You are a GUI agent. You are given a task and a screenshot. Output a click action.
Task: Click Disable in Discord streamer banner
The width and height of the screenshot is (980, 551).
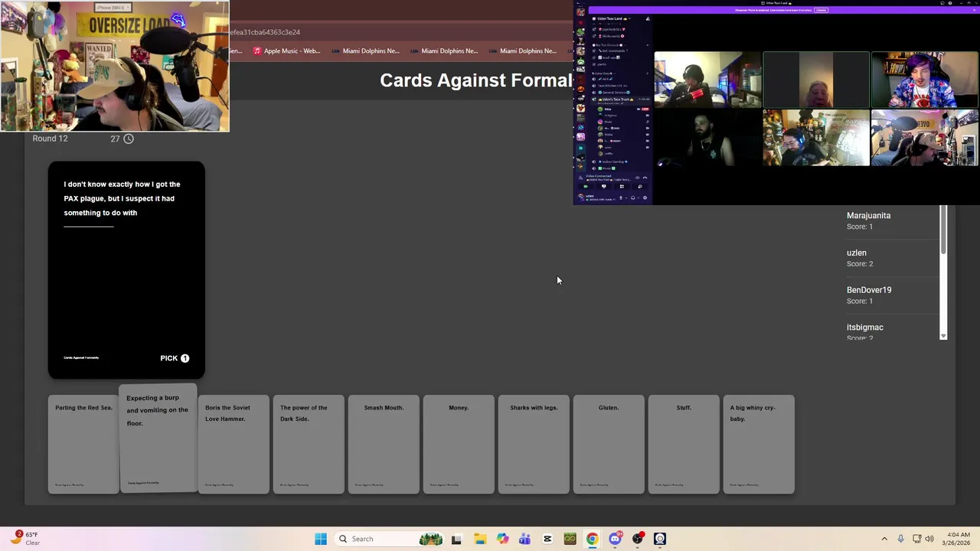coord(821,10)
